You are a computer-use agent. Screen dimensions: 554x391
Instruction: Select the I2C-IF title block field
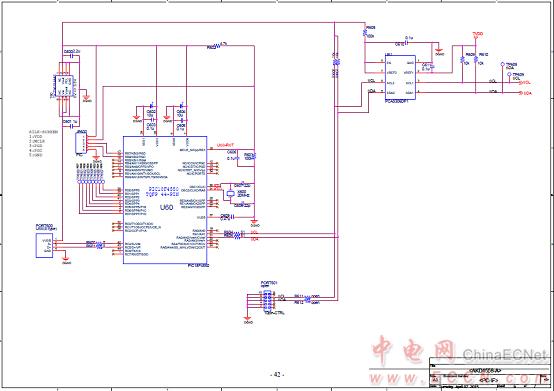(489, 379)
